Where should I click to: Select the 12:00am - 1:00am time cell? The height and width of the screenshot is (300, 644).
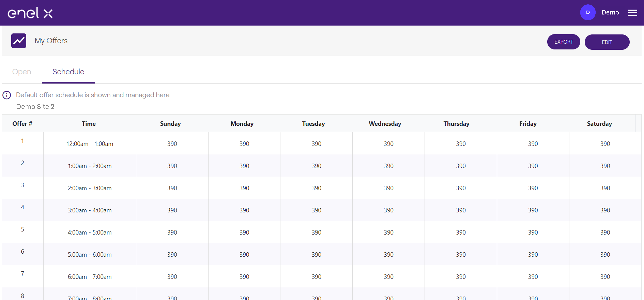click(x=90, y=144)
